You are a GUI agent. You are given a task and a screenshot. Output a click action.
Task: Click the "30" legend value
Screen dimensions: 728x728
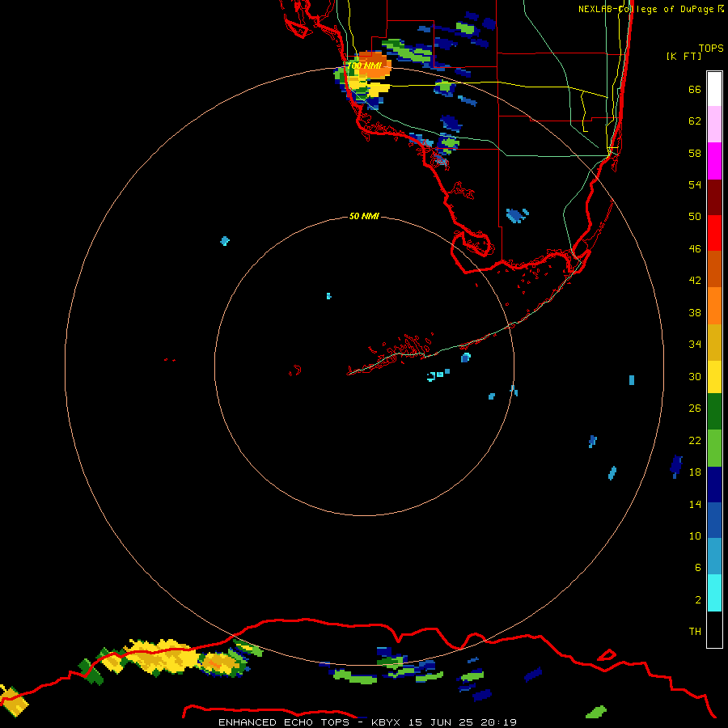695,376
